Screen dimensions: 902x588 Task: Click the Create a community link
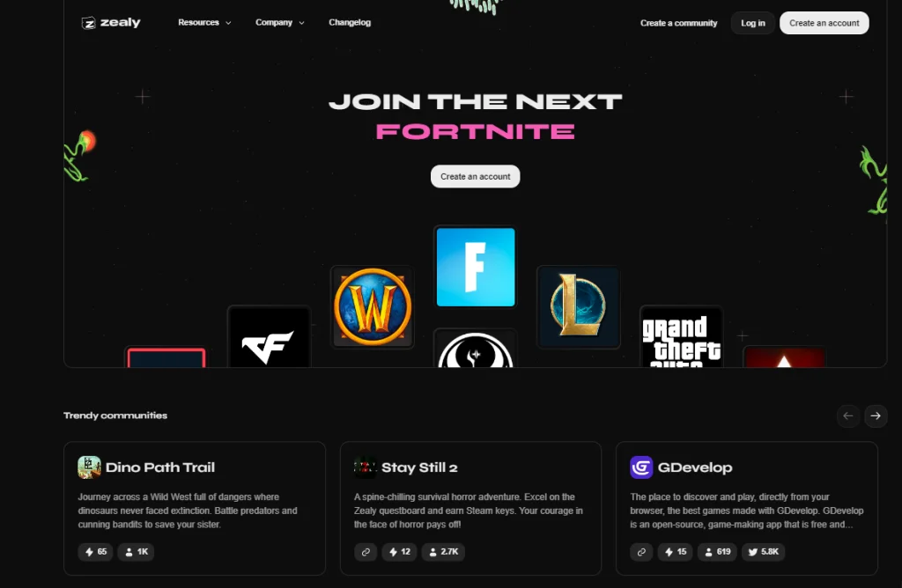(679, 23)
